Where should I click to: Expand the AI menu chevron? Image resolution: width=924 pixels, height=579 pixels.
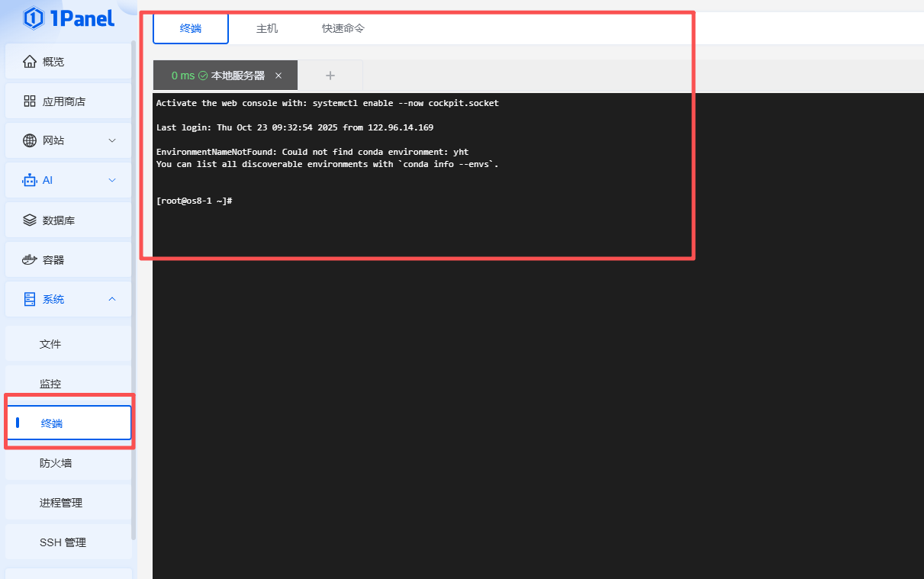(112, 181)
